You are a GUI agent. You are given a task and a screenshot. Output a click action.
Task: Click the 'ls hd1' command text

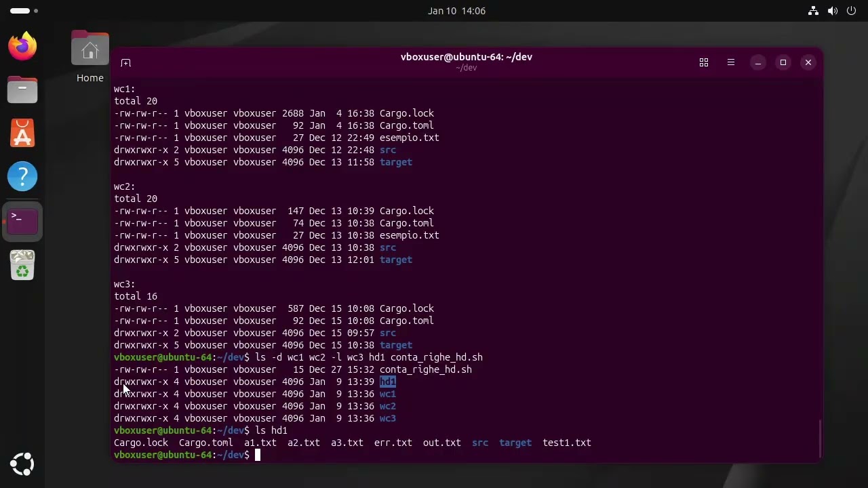pyautogui.click(x=271, y=430)
